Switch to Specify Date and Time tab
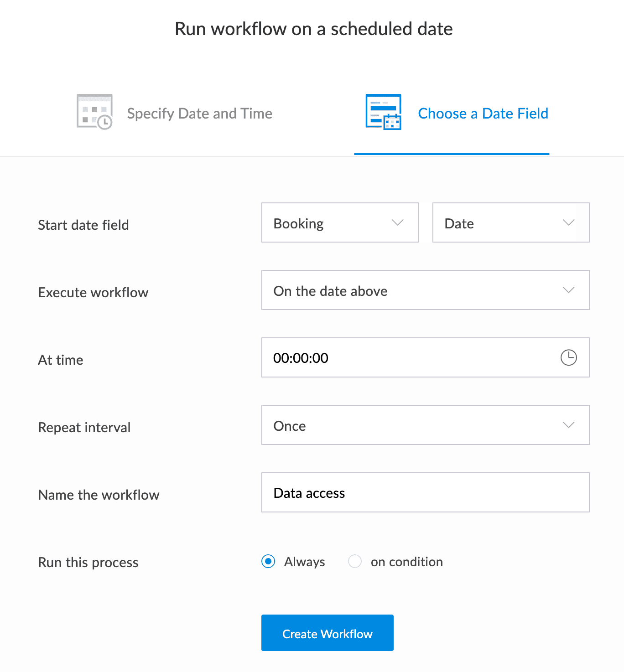624x672 pixels. 174,113
